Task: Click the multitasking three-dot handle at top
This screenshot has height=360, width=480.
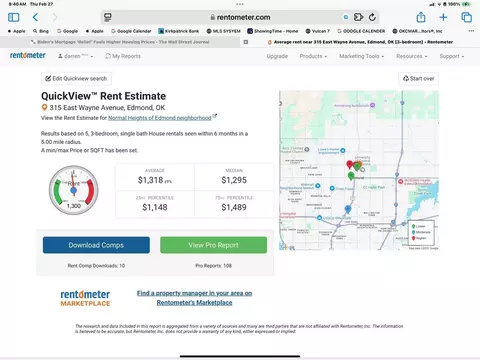Action: coord(240,4)
